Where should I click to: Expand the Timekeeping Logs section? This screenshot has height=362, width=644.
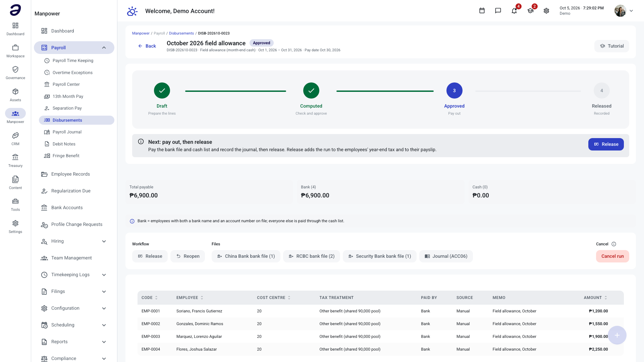(x=104, y=275)
